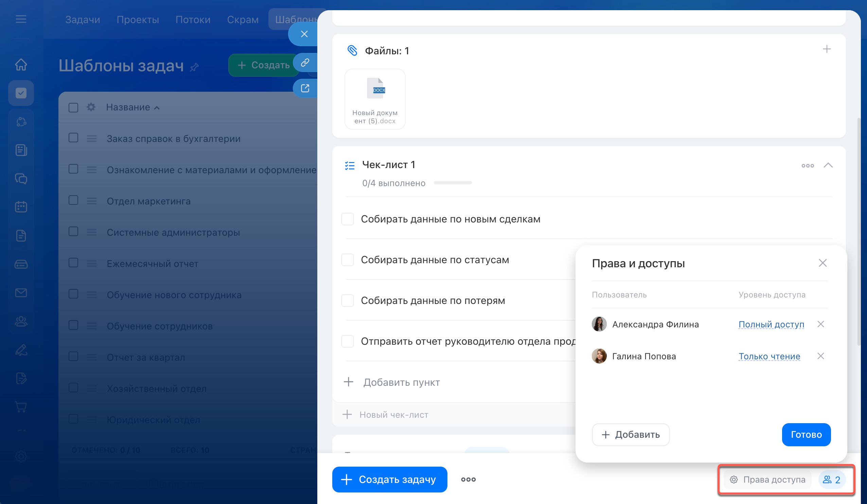Select the 'Заказ справок в бухгалтерии' row checkbox
The width and height of the screenshot is (867, 504).
click(73, 138)
